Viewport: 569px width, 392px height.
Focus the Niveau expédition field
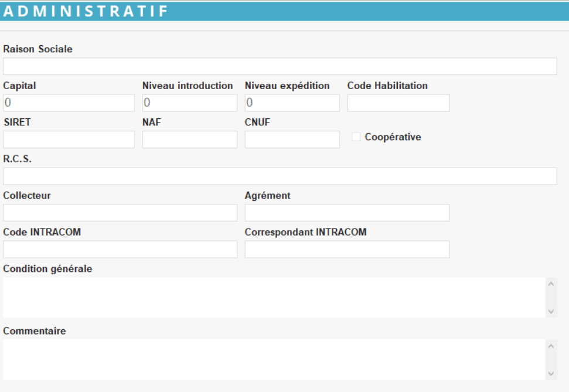coord(292,103)
